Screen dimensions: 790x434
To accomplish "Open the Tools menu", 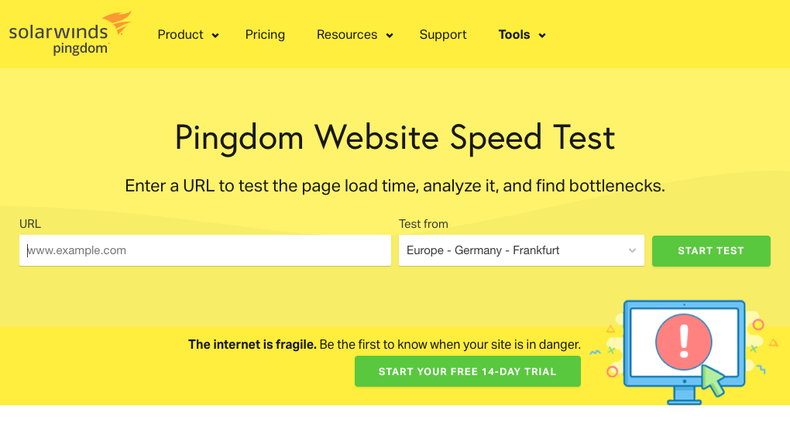I will click(514, 35).
